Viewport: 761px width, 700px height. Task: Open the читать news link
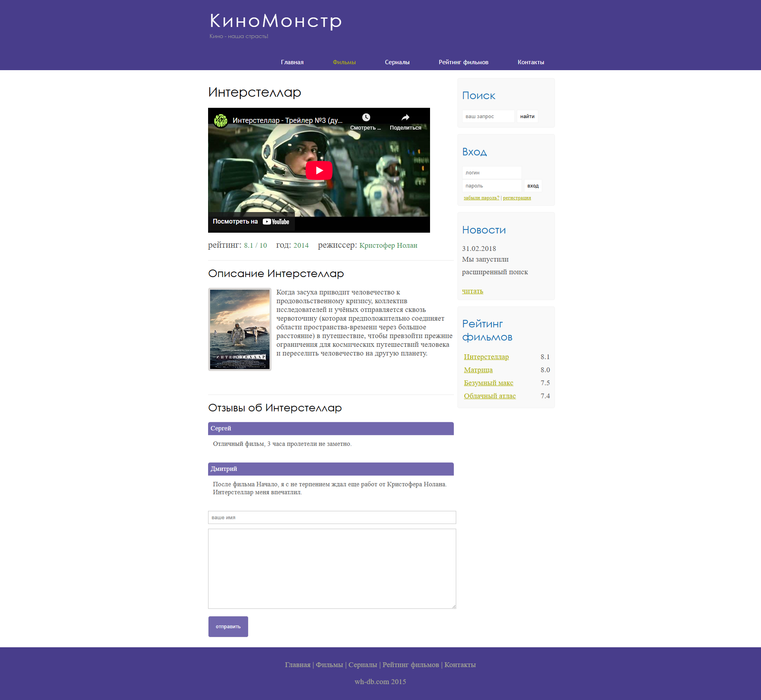pyautogui.click(x=472, y=291)
